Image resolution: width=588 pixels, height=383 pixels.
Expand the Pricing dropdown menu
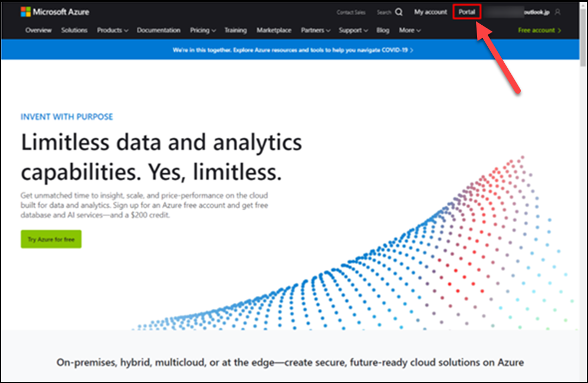(x=203, y=31)
